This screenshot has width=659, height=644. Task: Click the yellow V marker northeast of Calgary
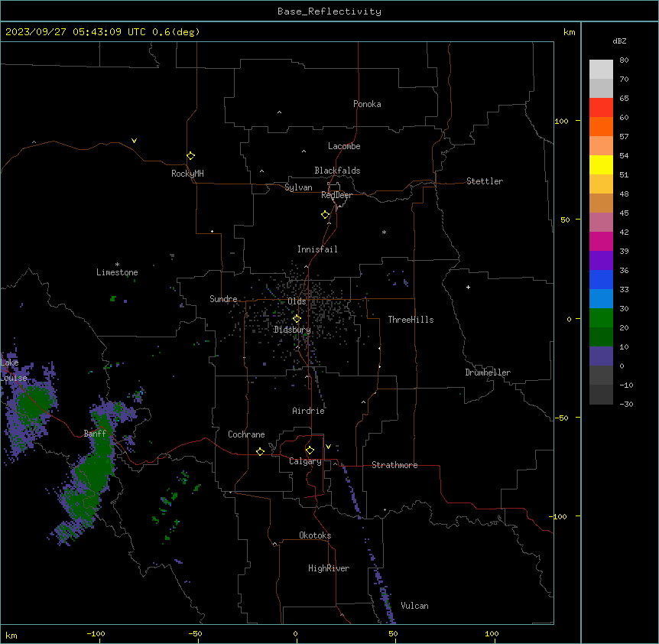tap(328, 447)
